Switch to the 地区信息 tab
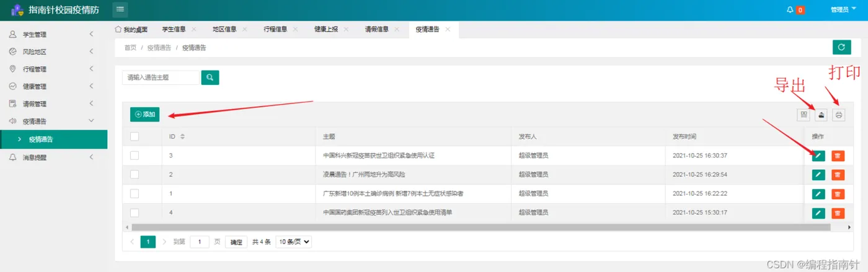868x272 pixels. coord(224,29)
